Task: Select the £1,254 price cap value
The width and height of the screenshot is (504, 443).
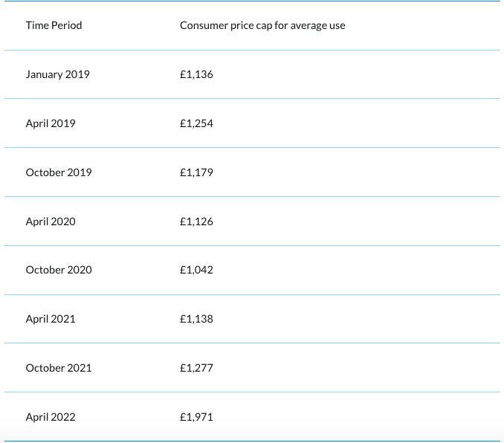Action: pyautogui.click(x=196, y=123)
